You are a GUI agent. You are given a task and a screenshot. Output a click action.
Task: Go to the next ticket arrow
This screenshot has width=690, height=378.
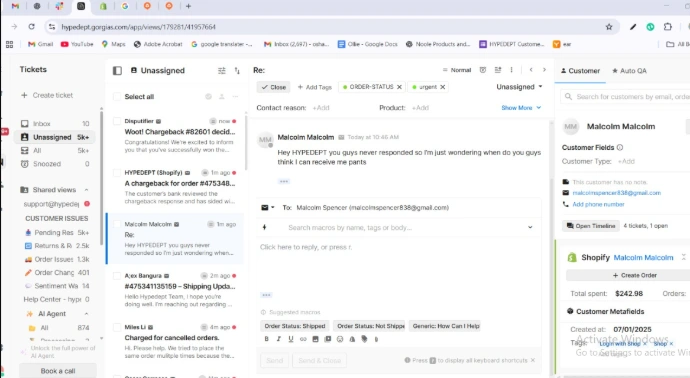tap(544, 70)
